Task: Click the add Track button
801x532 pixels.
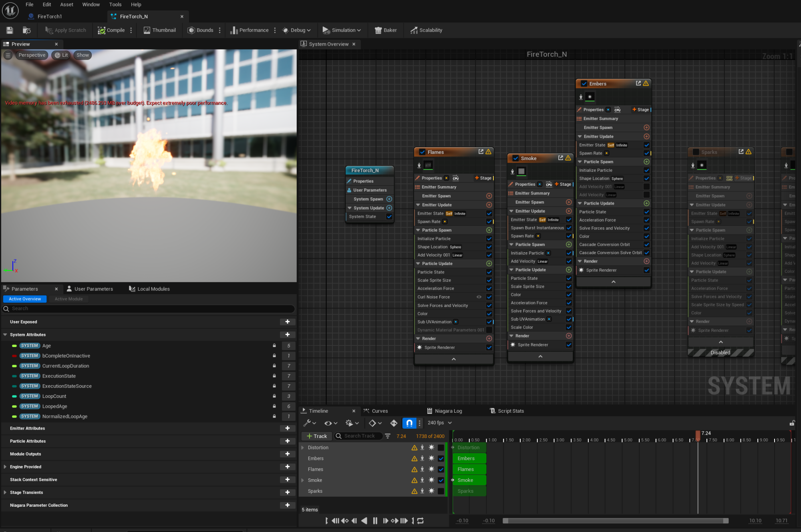Action: point(317,436)
